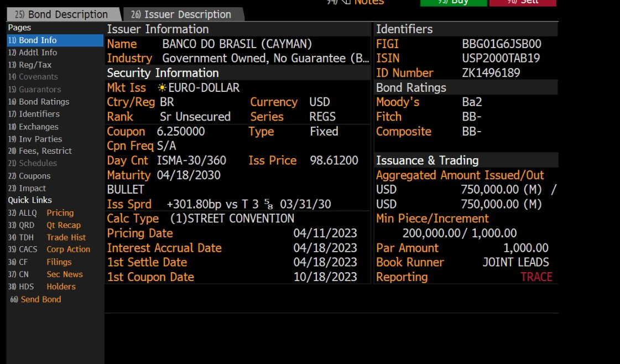Click the Day Cnt value ISMA-30/360
This screenshot has width=620, height=364.
point(191,160)
